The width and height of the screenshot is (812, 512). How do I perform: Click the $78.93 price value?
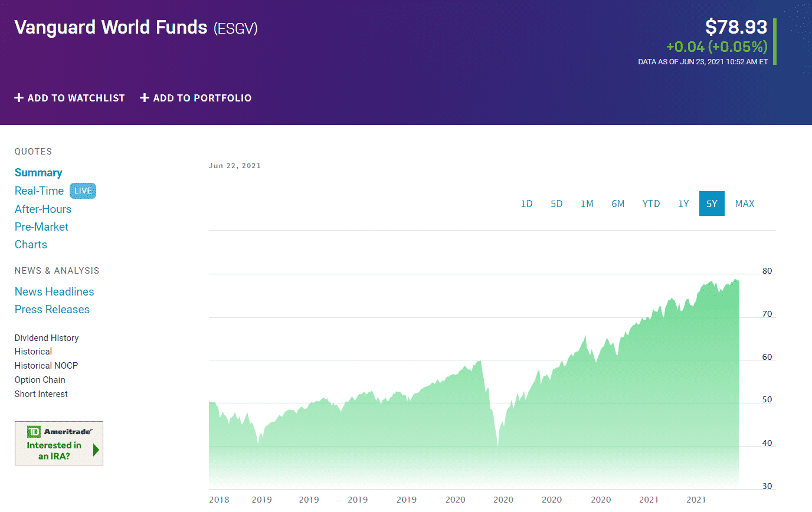pos(736,27)
